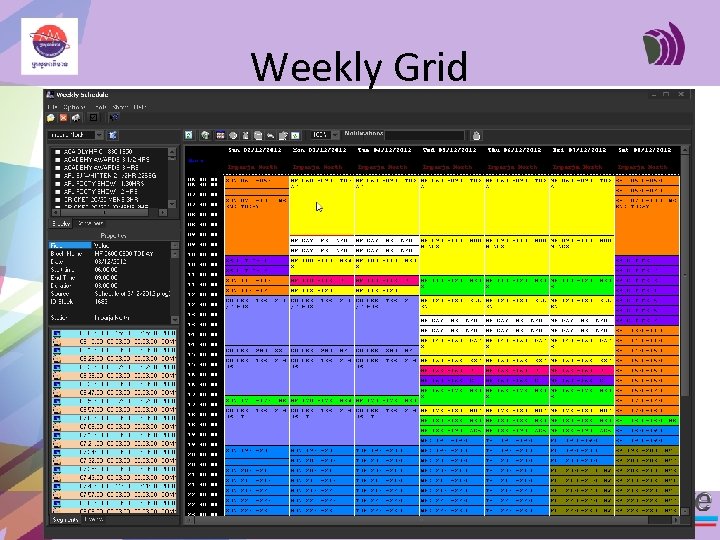Click the padlock icon next to the Notifications field
Viewport: 720px width, 540px height.
tap(476, 135)
